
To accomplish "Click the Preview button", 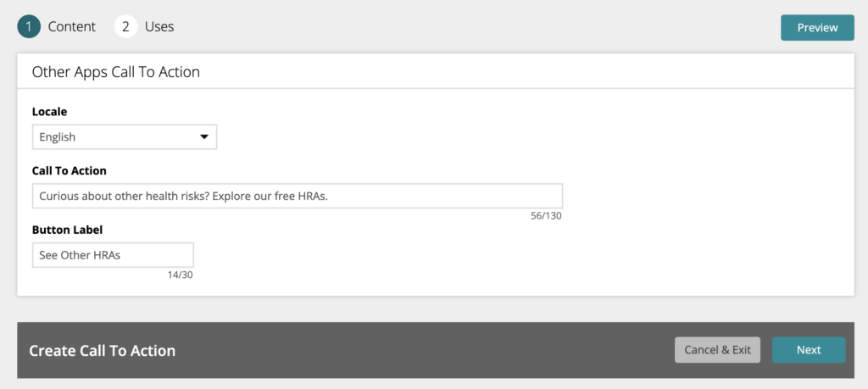I will coord(818,28).
